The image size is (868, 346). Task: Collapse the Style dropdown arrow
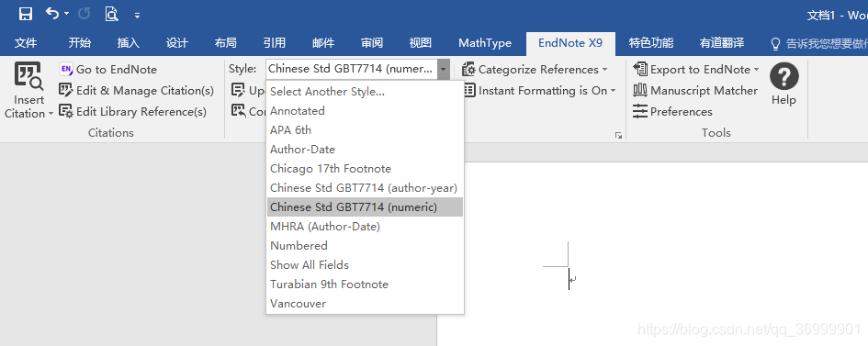443,70
